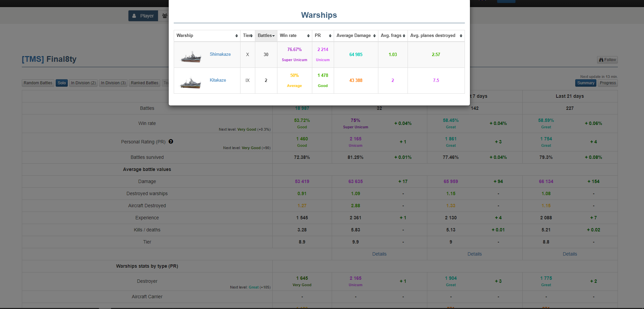This screenshot has height=309, width=644.
Task: Sort by Avg. planes destroyed column
Action: pos(436,36)
